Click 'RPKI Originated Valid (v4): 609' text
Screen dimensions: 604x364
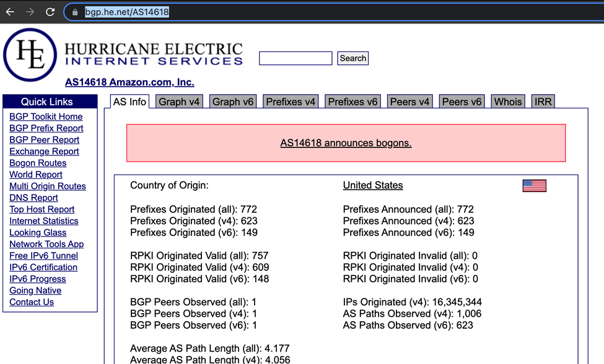[x=199, y=267]
